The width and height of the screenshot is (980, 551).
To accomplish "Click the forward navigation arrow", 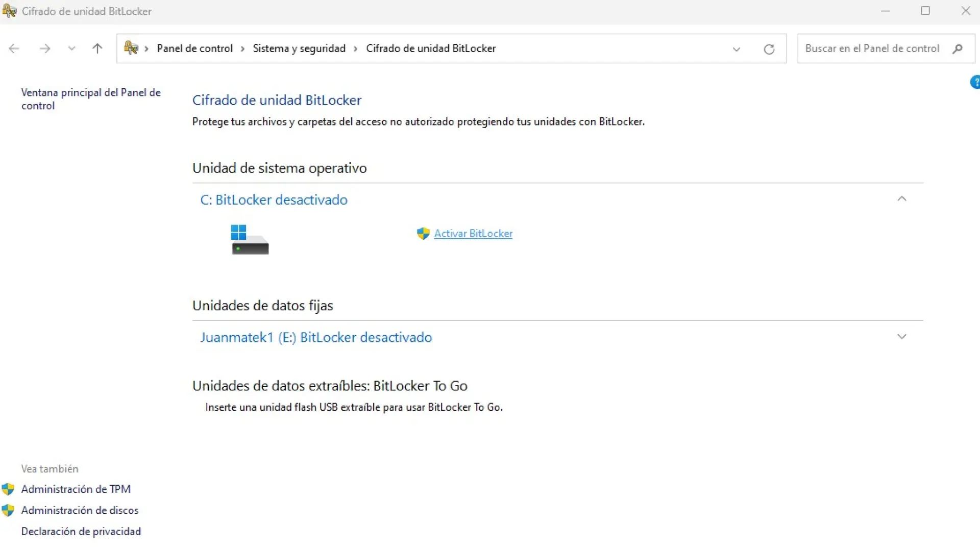I will tap(45, 48).
